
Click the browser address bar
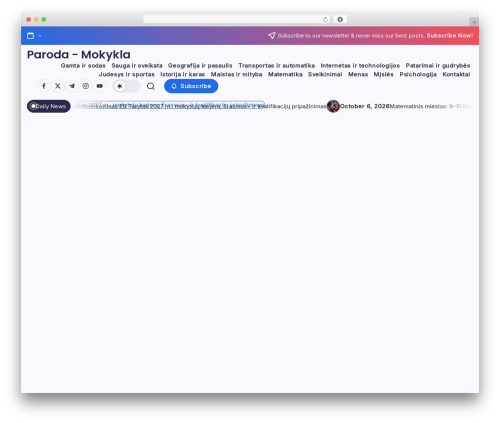pyautogui.click(x=237, y=19)
